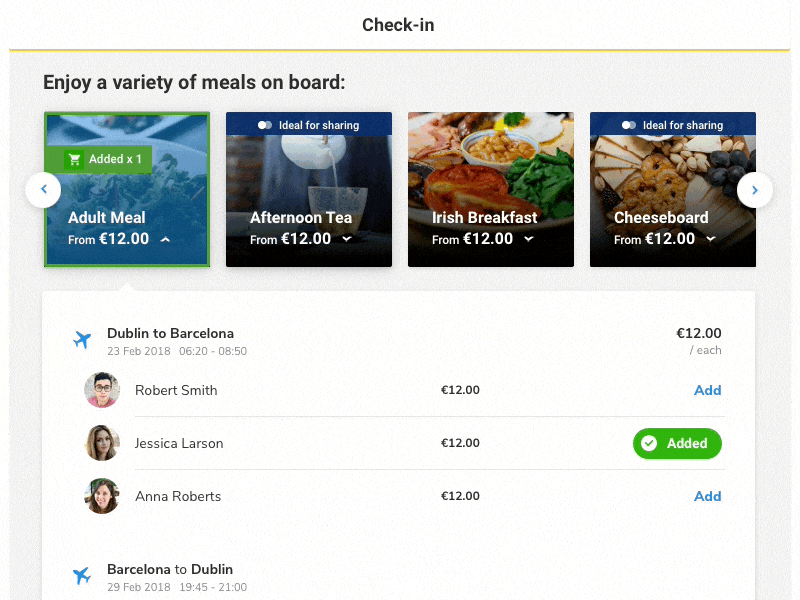Select the Check-in tab at the top

[398, 24]
